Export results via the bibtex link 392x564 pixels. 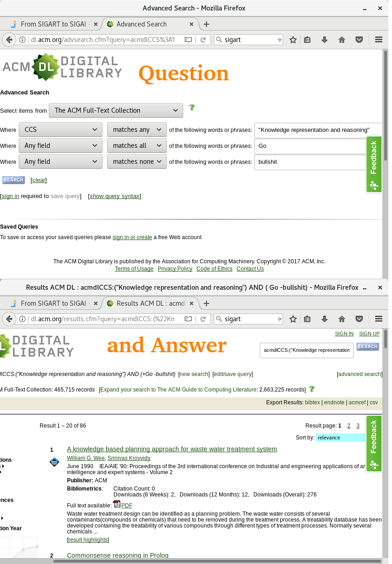coord(312,402)
